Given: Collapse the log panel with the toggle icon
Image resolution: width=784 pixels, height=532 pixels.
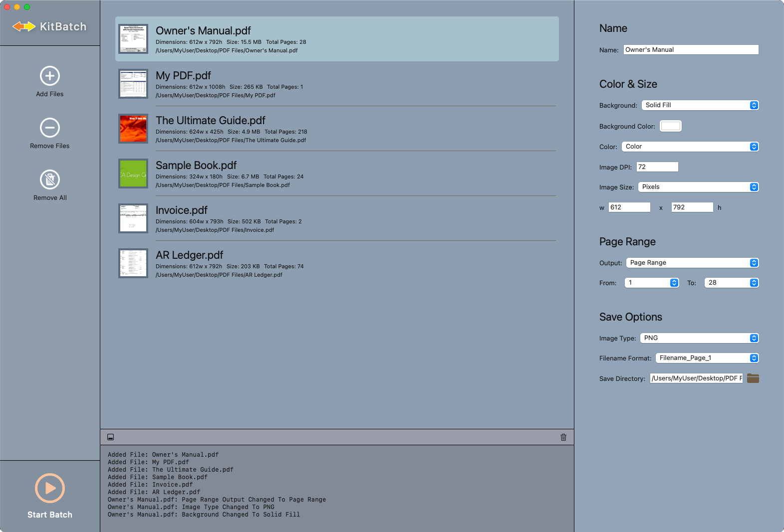Looking at the screenshot, I should (x=111, y=437).
